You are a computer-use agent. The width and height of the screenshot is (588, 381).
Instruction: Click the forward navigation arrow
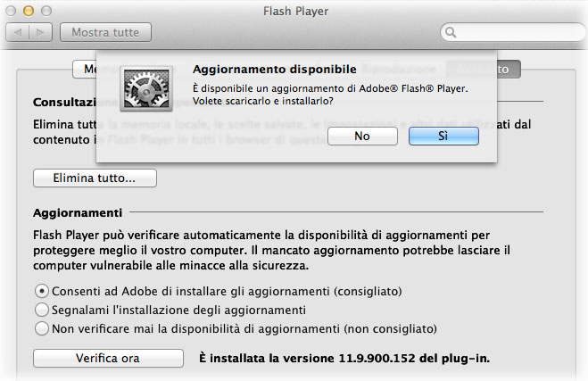point(41,33)
